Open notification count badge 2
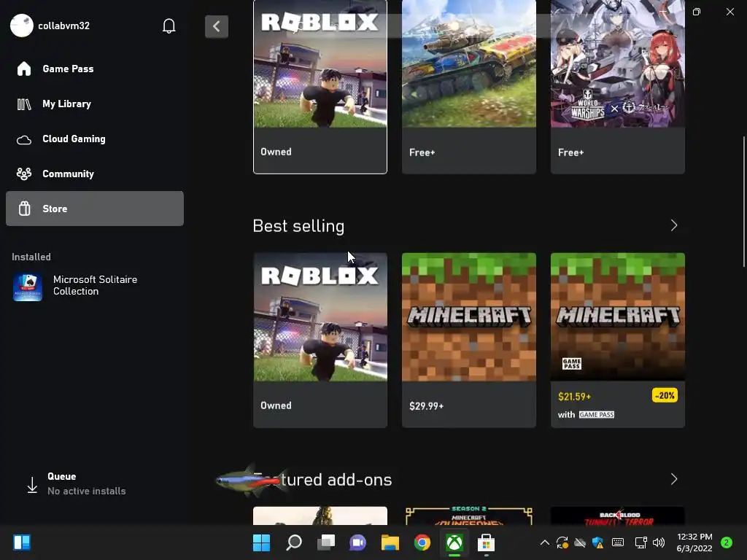This screenshot has height=560, width=747. click(x=727, y=542)
